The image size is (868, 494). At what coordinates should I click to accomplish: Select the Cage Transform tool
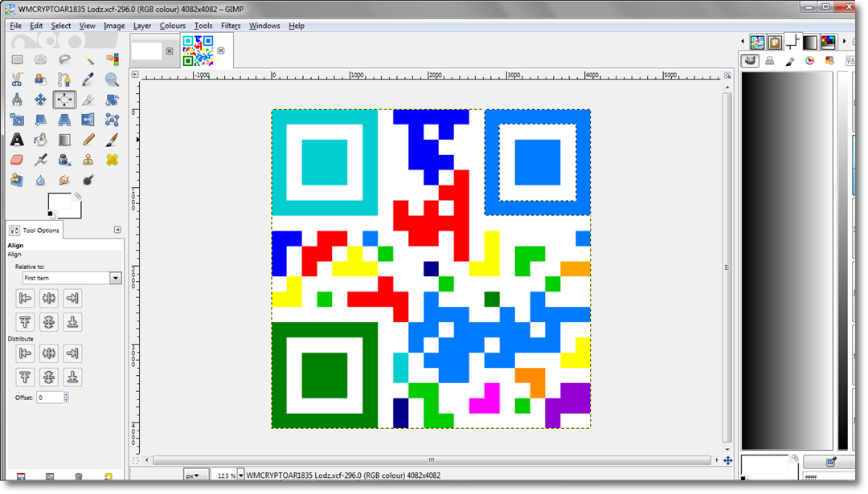tap(112, 120)
